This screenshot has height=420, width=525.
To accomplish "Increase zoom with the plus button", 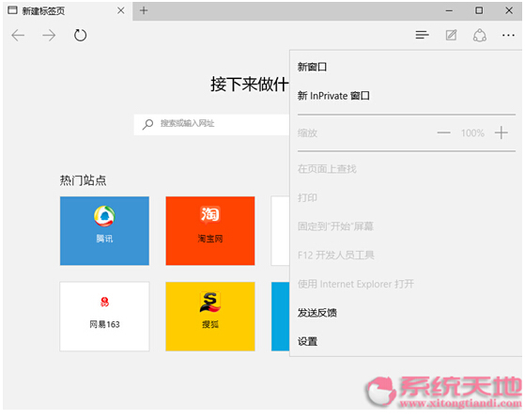I will tap(502, 133).
